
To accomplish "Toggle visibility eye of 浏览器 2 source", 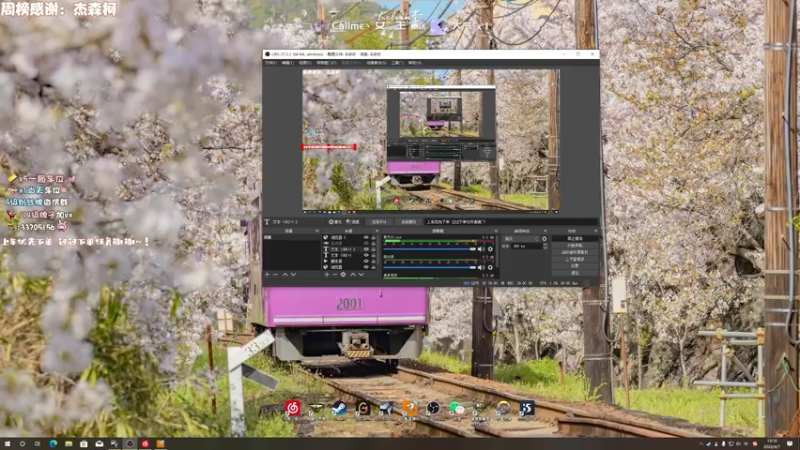I will pos(366,237).
